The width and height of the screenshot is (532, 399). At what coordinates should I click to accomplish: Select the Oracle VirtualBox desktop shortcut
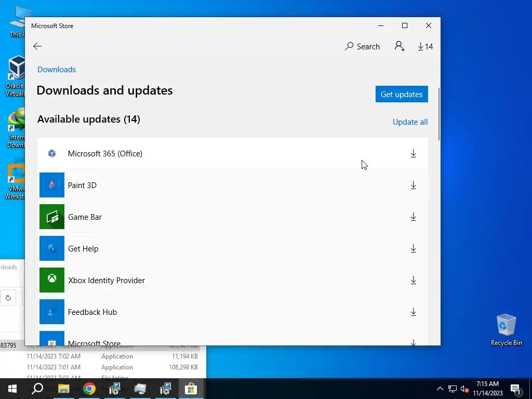coord(16,76)
